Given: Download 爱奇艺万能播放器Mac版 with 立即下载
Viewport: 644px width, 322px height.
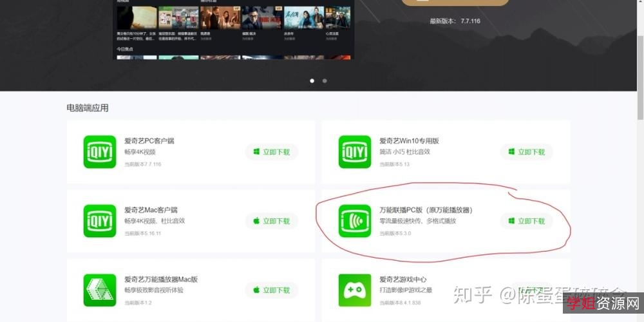Looking at the screenshot, I should tap(272, 290).
